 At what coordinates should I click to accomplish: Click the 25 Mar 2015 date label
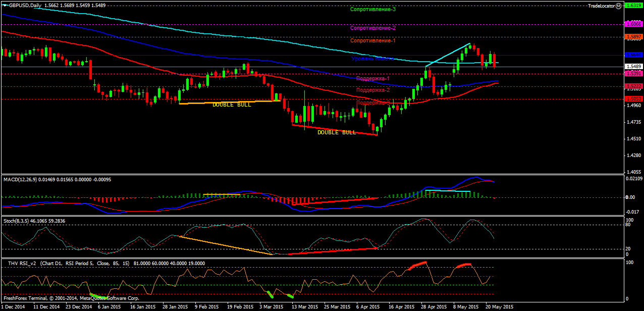point(337,306)
